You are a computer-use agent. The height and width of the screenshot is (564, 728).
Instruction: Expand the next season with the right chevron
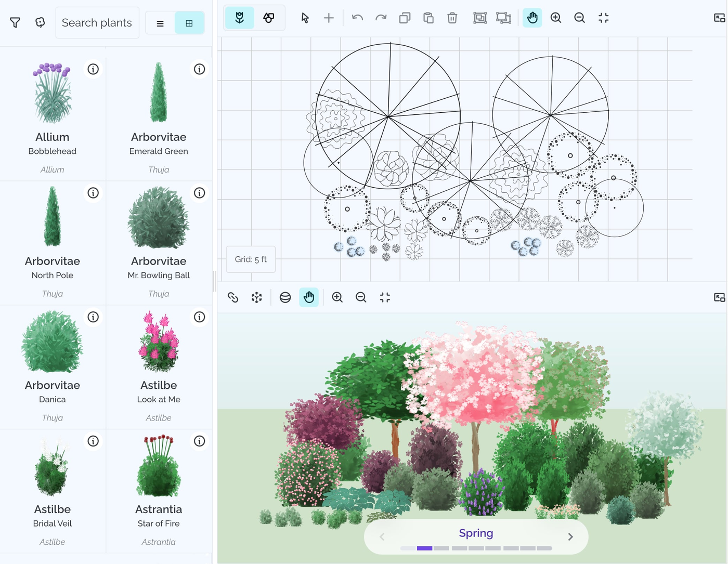tap(570, 536)
